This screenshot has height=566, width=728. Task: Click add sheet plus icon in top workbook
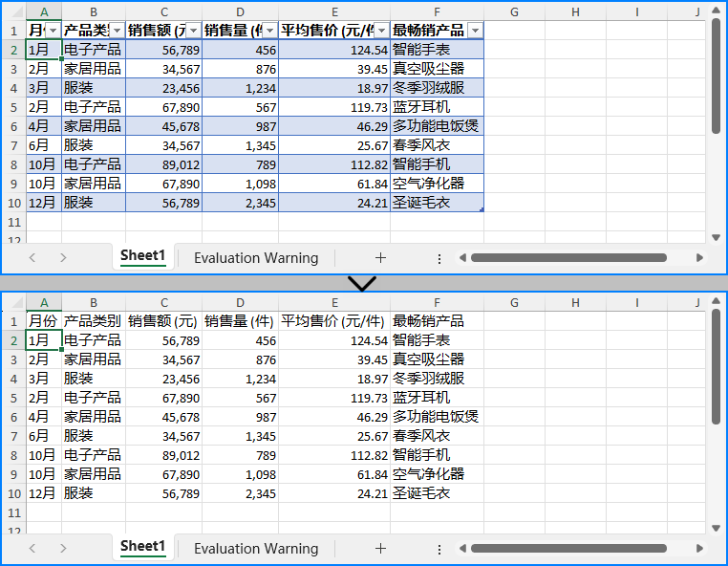(x=380, y=258)
